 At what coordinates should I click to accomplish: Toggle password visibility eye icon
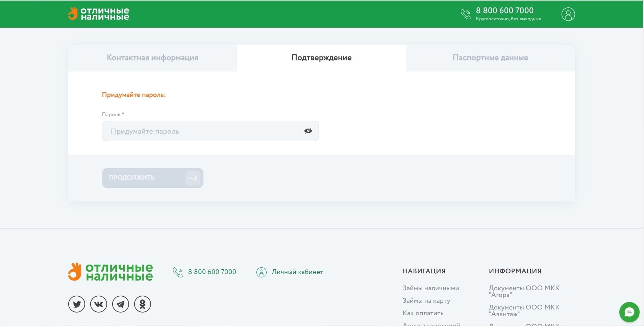[308, 131]
